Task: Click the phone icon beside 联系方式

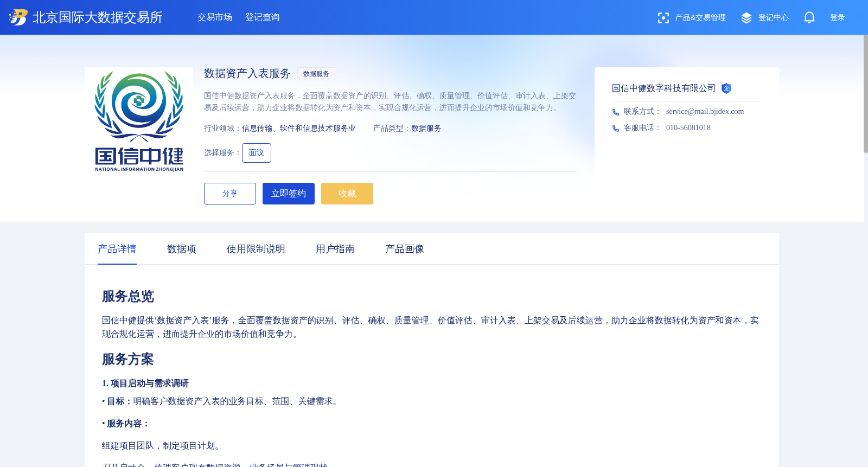Action: coord(616,112)
